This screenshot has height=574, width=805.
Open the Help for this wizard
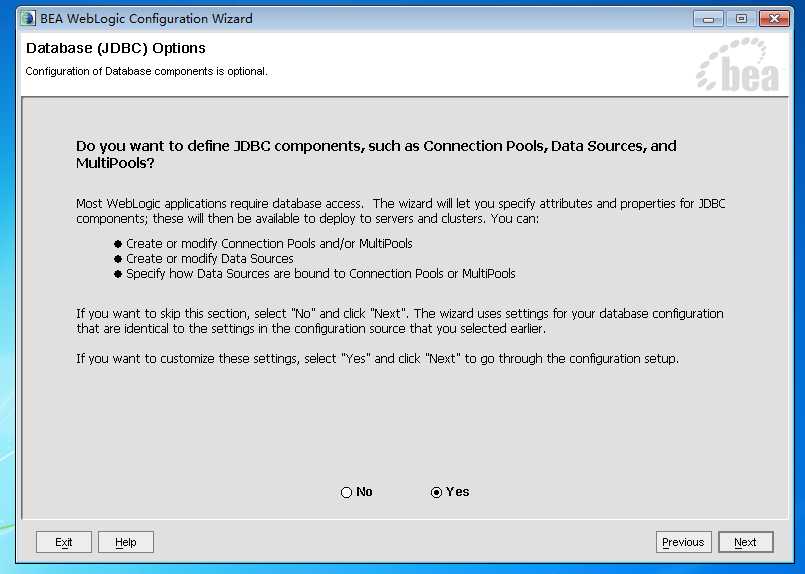coord(126,542)
